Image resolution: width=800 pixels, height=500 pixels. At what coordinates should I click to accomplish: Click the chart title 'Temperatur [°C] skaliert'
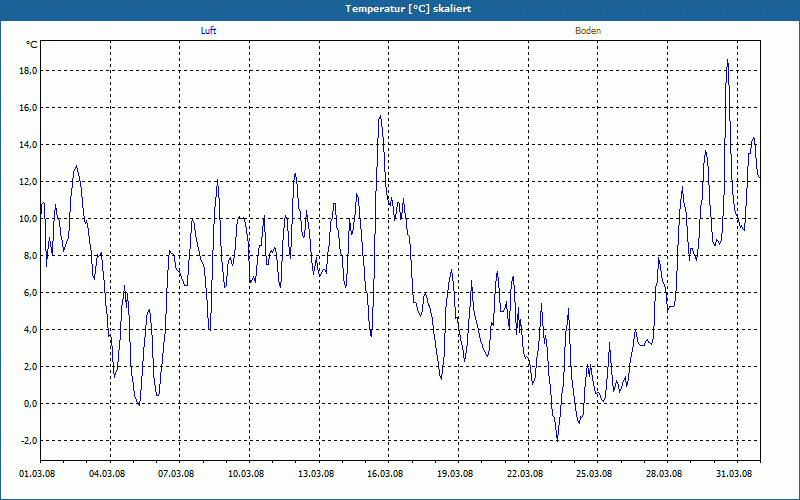tap(408, 9)
